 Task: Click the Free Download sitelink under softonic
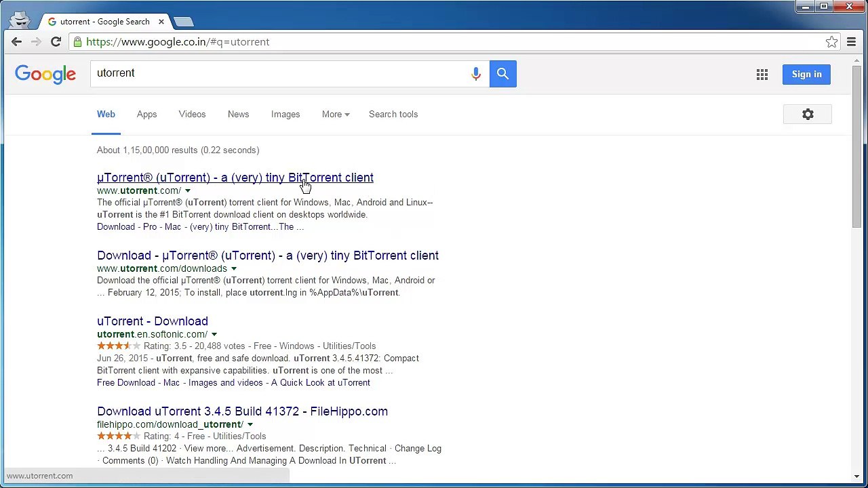(x=126, y=383)
